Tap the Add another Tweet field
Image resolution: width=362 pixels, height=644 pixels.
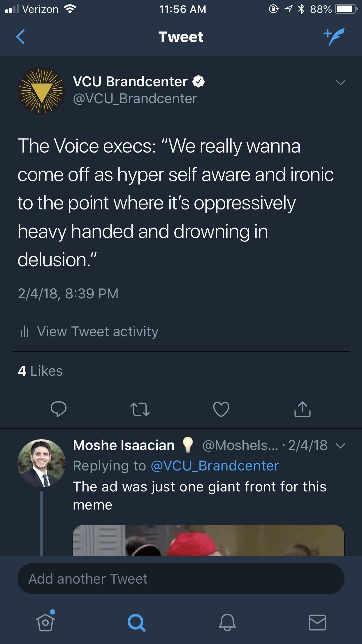[x=181, y=579]
